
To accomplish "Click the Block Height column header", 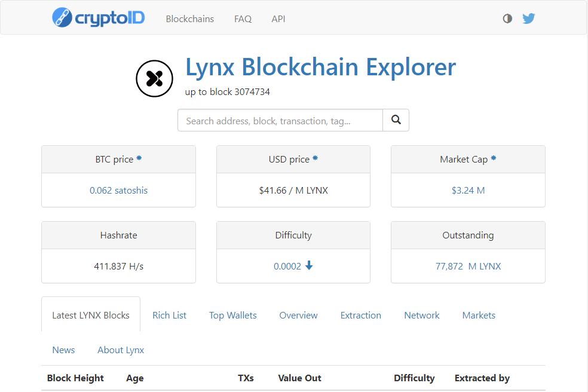I will tap(75, 378).
